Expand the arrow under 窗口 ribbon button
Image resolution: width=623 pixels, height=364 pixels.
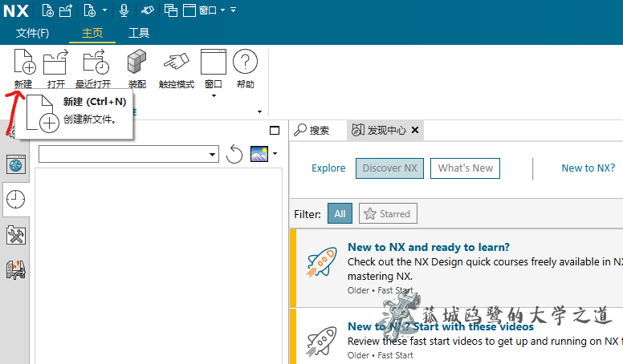pyautogui.click(x=214, y=95)
